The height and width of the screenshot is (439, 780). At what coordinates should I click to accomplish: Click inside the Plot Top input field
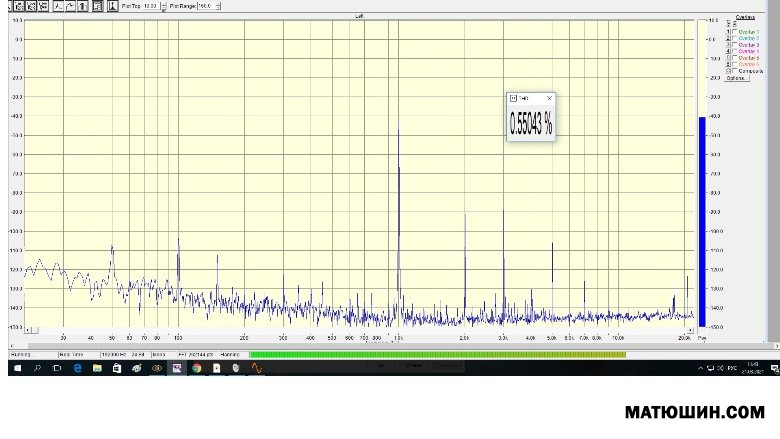[148, 6]
